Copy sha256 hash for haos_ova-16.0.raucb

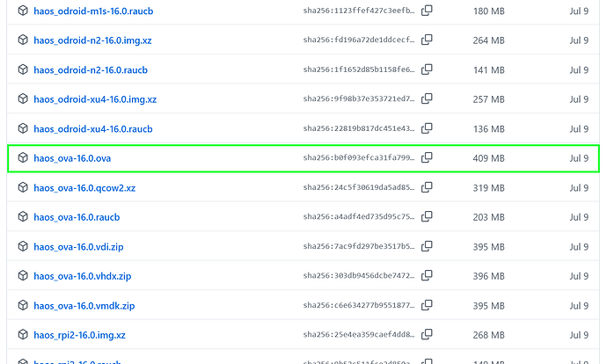[x=427, y=216]
